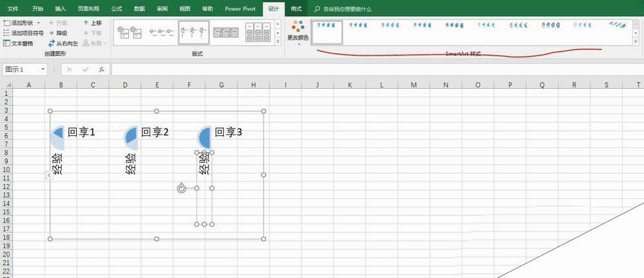
Task: Open the 添加形状 dropdown arrow
Action: [x=39, y=23]
